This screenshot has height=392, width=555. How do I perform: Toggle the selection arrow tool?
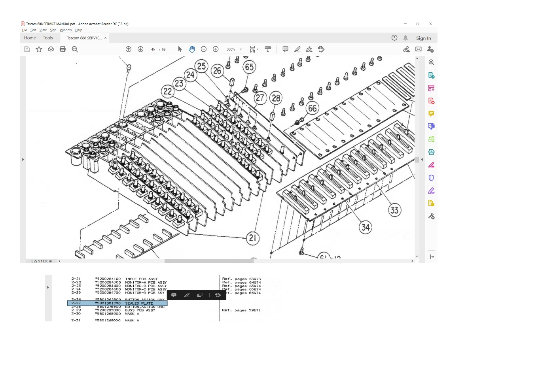180,49
